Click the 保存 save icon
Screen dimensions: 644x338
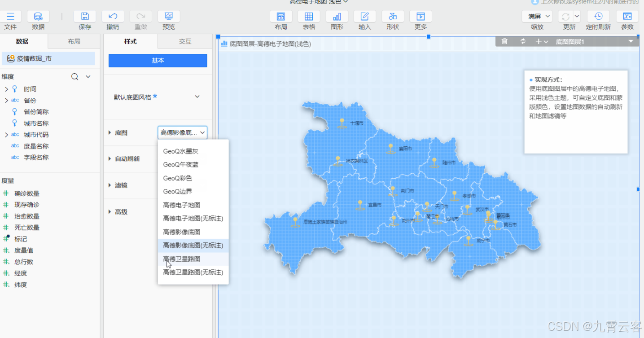coord(85,17)
